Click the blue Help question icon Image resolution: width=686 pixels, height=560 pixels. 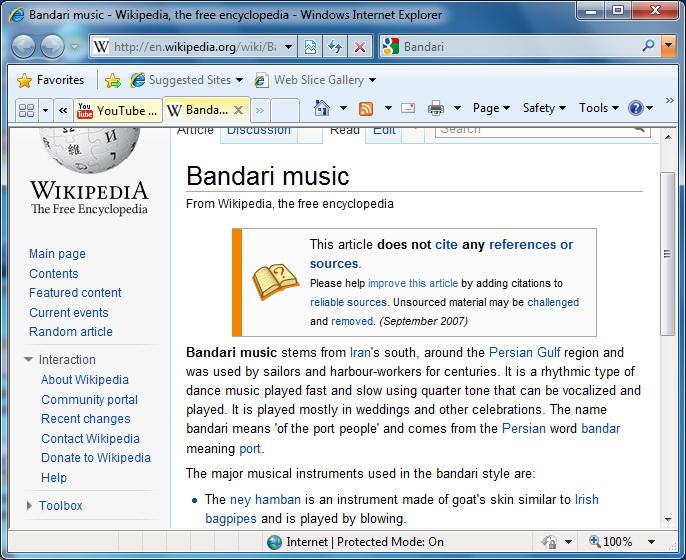(635, 108)
